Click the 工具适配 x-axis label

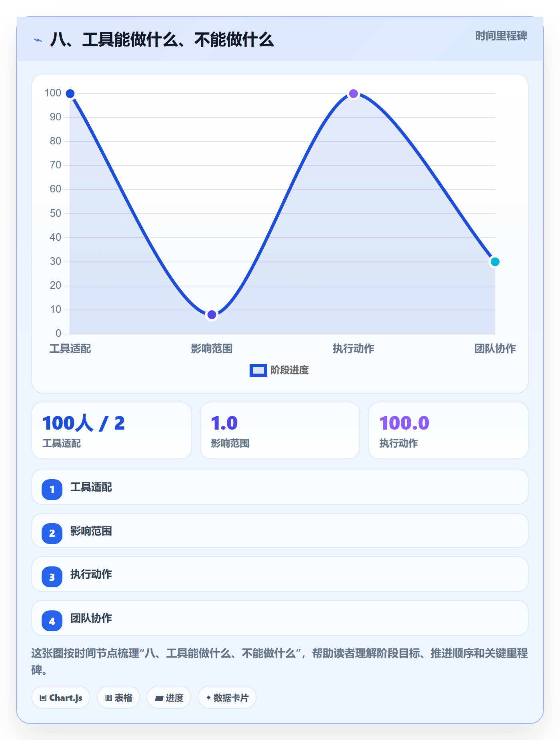coord(70,349)
